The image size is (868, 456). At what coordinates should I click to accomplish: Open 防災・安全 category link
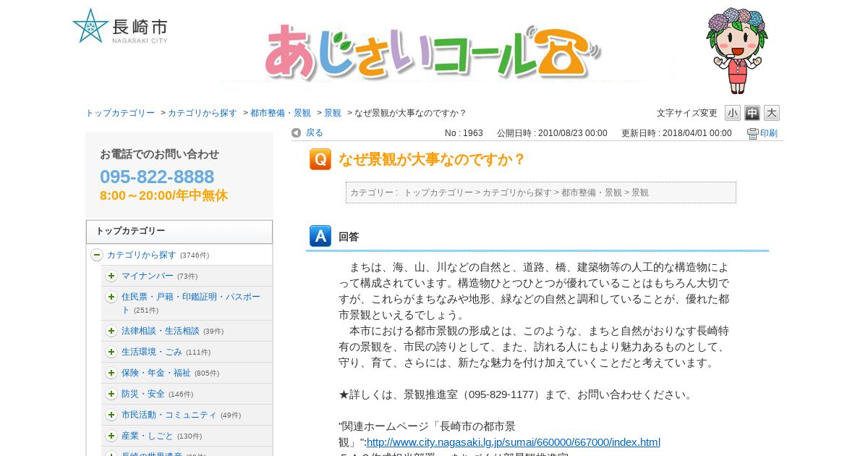coord(143,394)
